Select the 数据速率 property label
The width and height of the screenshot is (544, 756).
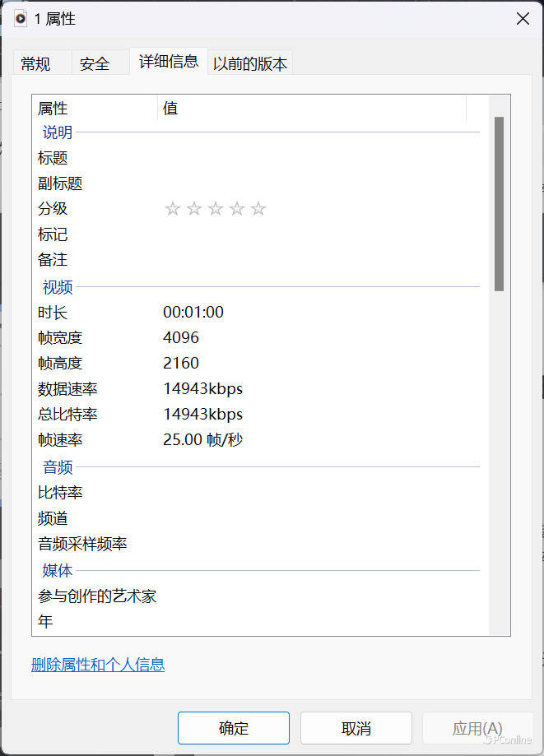pyautogui.click(x=67, y=388)
